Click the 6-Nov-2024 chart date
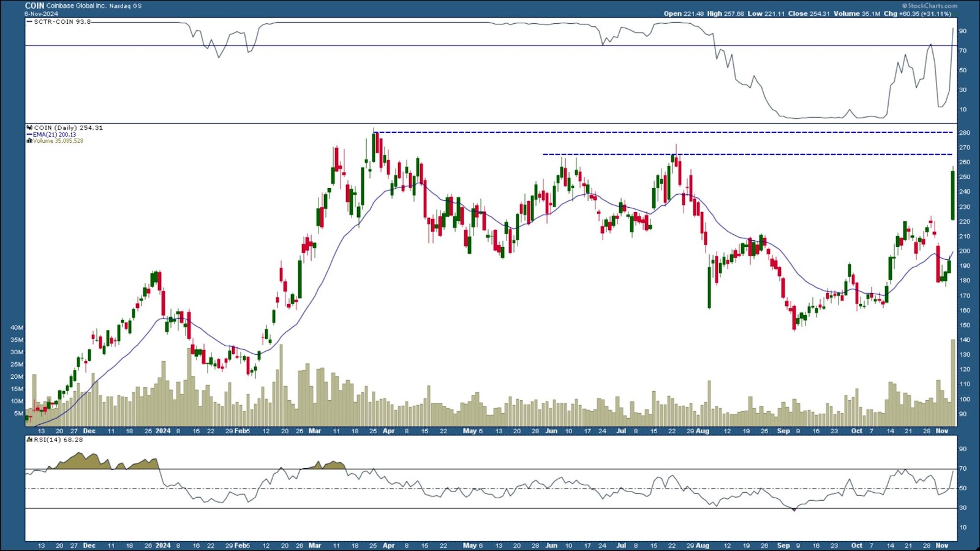 (x=40, y=13)
